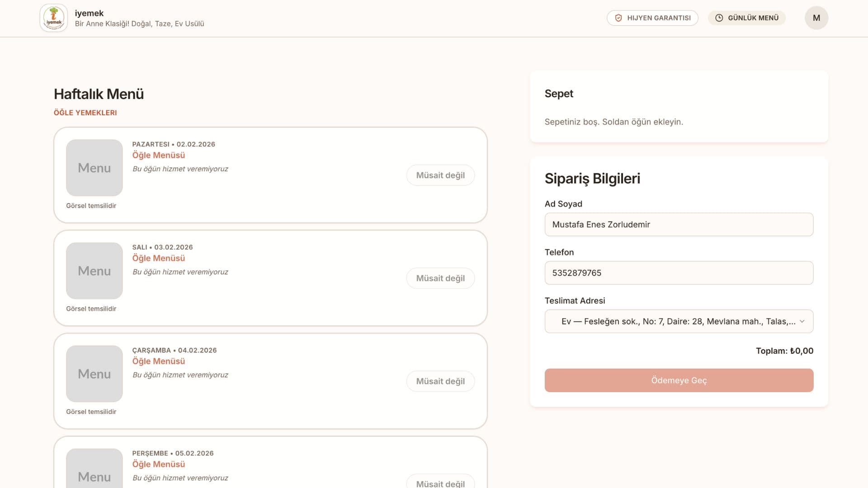Click the iyemek logo icon

coord(54,18)
